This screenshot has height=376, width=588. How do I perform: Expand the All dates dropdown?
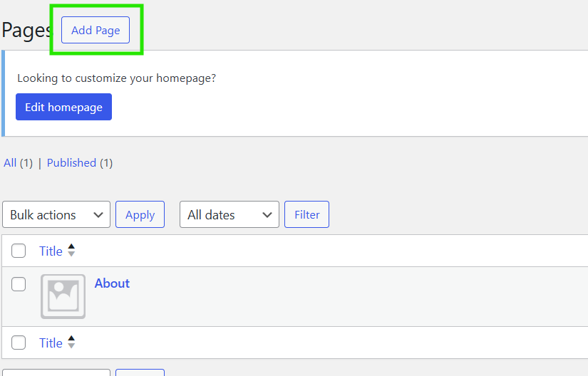point(229,214)
